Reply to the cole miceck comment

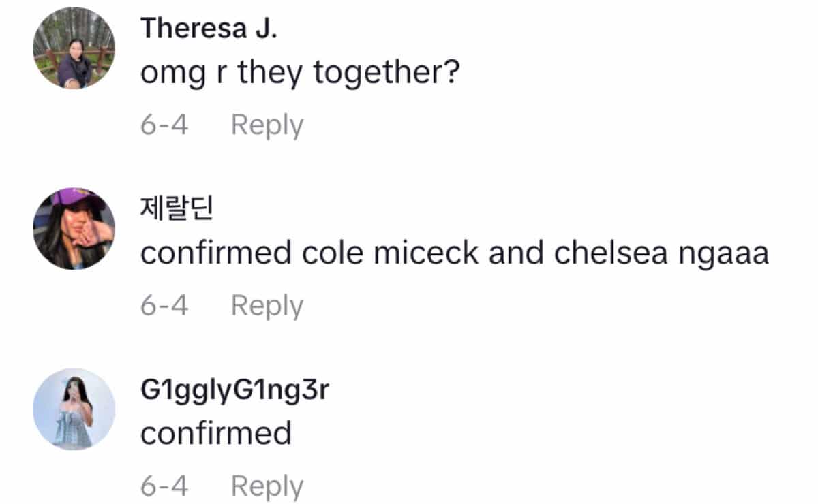(267, 306)
